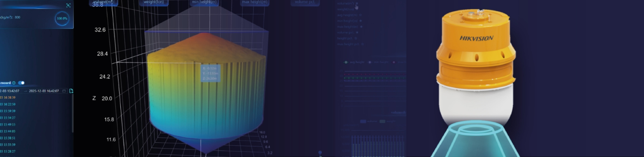Click the record list scrollbar
Screen dimensions: 644x157
(x=73, y=114)
